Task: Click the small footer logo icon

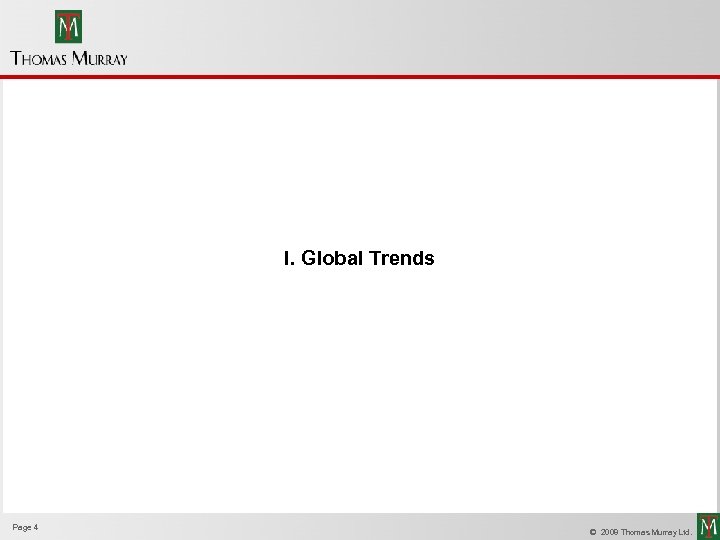Action: [x=708, y=527]
